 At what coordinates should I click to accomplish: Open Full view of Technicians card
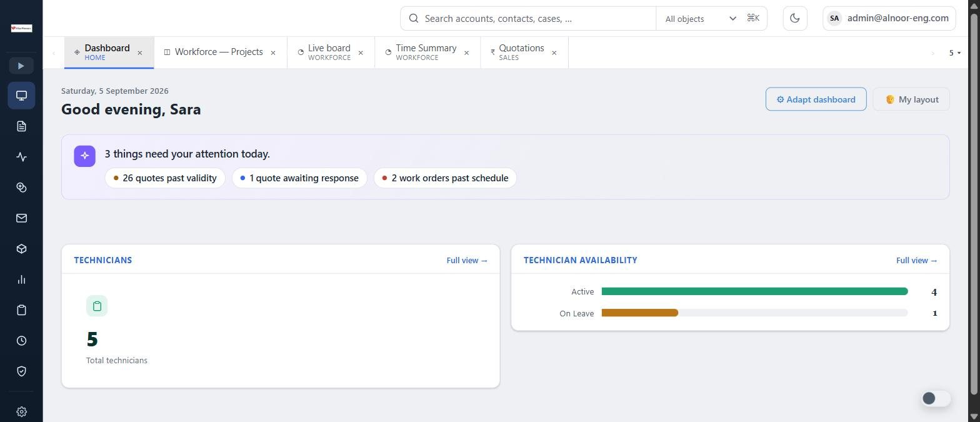[467, 260]
